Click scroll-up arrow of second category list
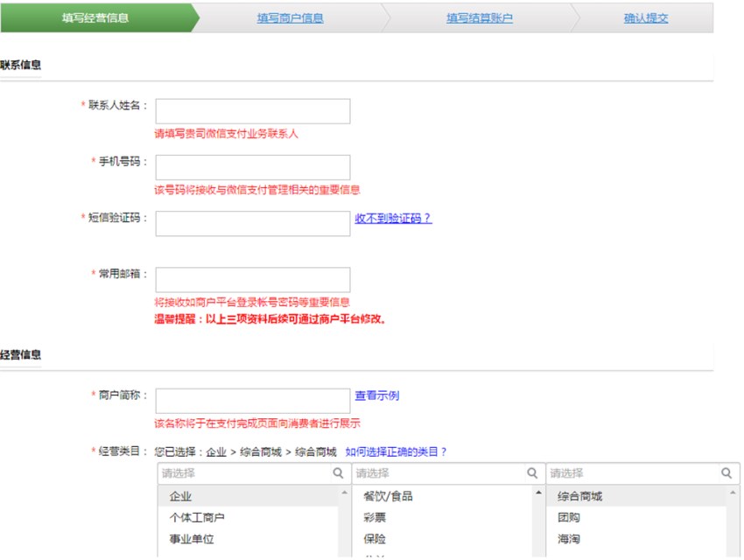The image size is (744, 560). (x=538, y=493)
